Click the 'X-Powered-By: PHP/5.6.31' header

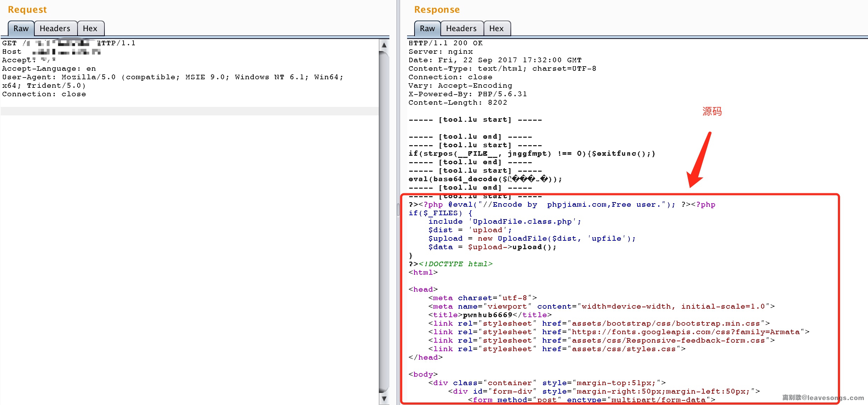coord(468,94)
